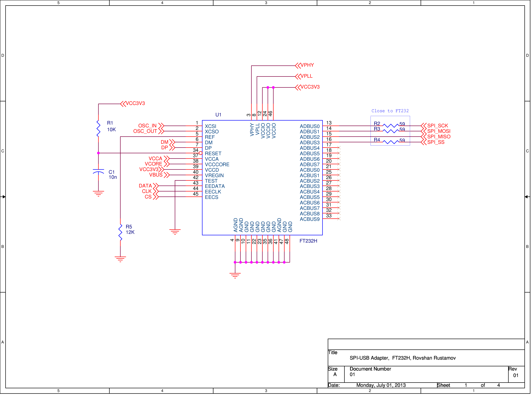
Task: Select the title block title text
Action: pos(402,358)
